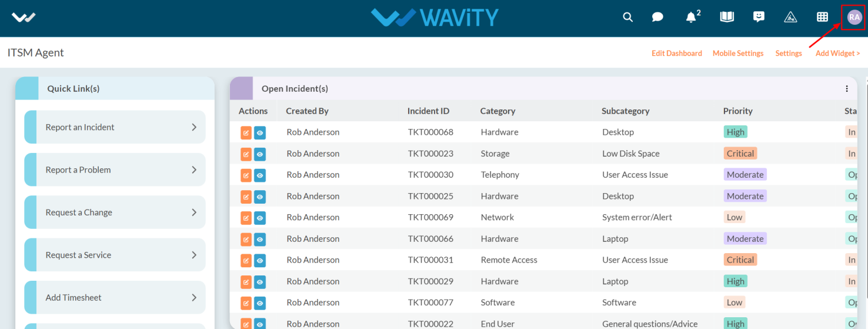Open the Add Timesheet quick link
Screen dimensions: 868x329
115,298
